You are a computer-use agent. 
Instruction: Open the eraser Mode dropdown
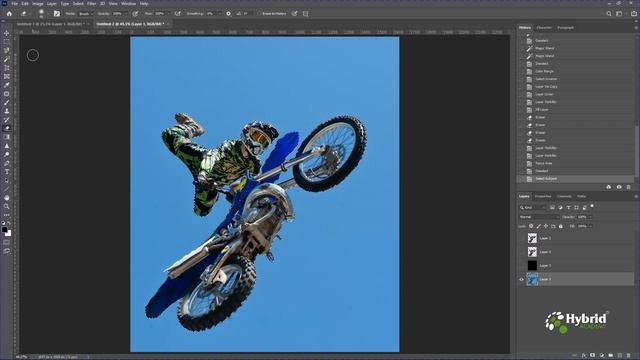pyautogui.click(x=85, y=13)
